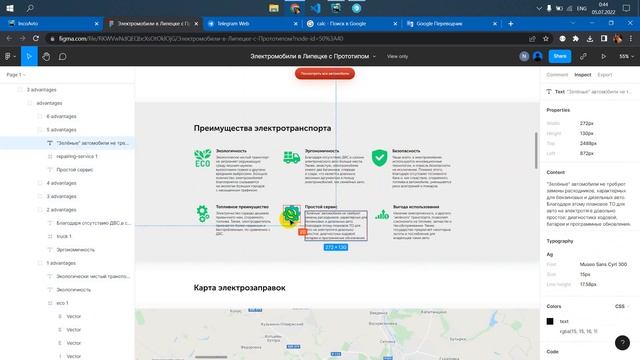Open the Figma main menu

[x=10, y=56]
